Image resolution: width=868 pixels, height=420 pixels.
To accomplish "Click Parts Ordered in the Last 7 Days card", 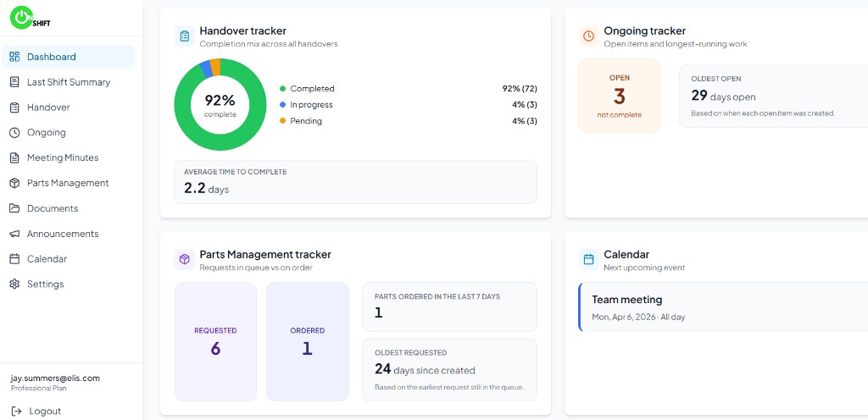I will click(449, 307).
